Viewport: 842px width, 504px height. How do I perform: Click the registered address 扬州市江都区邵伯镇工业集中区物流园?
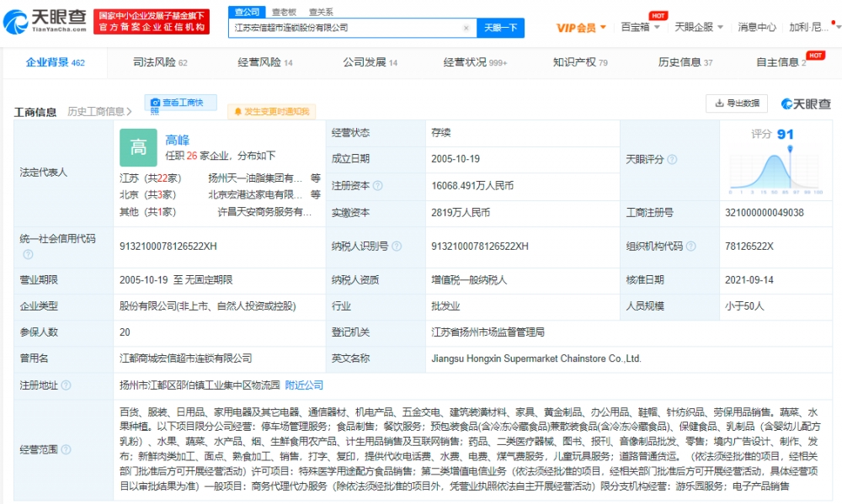[x=200, y=385]
